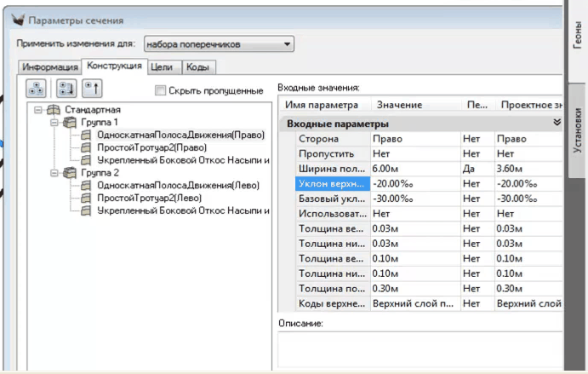Click the first toolbar icon with three circles
Viewport: 588px width, 374px height.
[x=37, y=88]
